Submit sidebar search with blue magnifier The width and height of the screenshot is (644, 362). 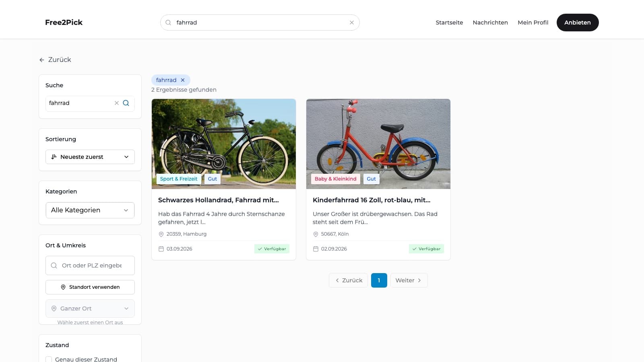click(126, 103)
